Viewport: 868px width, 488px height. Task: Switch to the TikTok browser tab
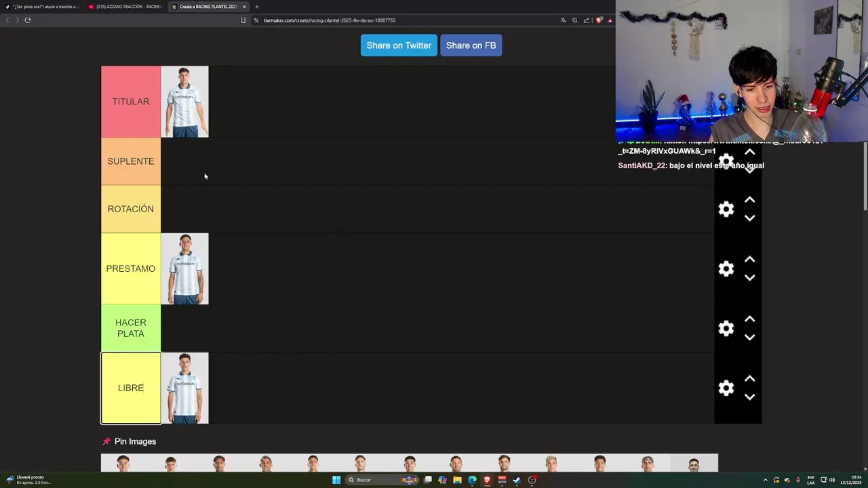point(42,7)
